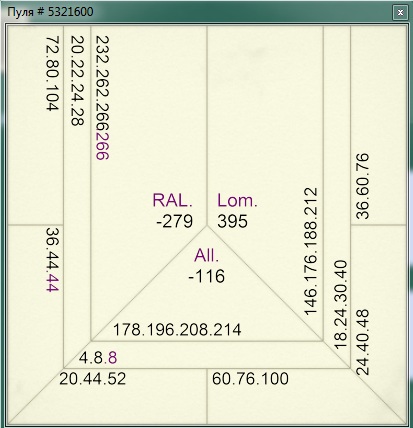Click the 60.76.100 whist entry
The width and height of the screenshot is (413, 428).
250,379
